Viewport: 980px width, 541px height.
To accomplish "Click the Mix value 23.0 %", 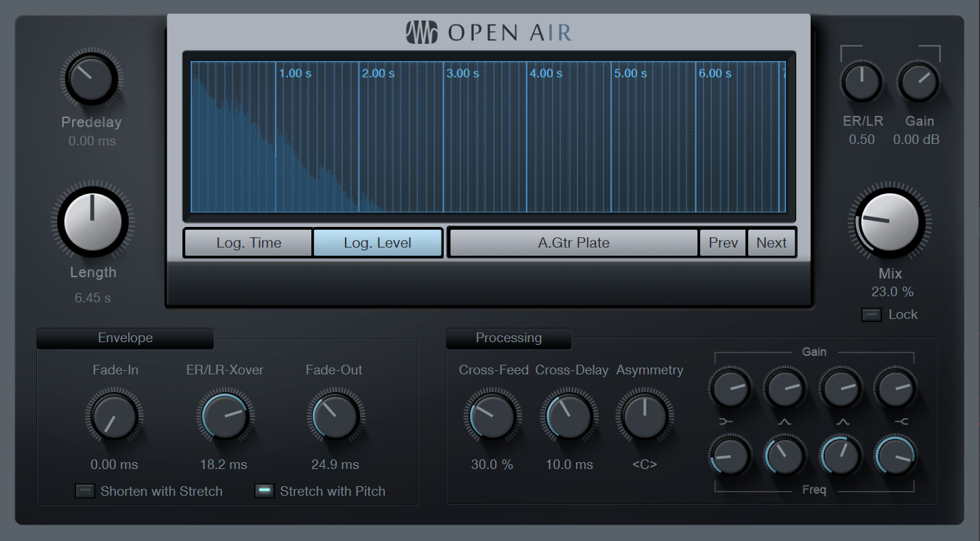I will tap(892, 292).
